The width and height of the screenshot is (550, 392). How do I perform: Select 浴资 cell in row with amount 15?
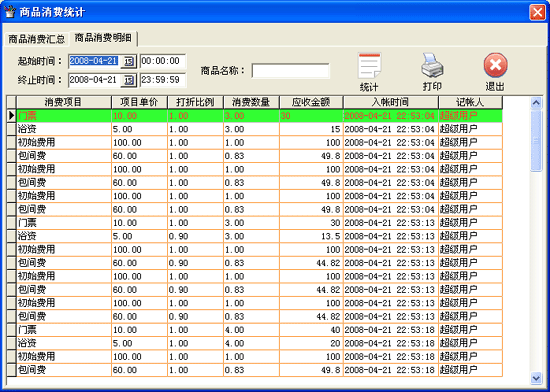coord(64,129)
